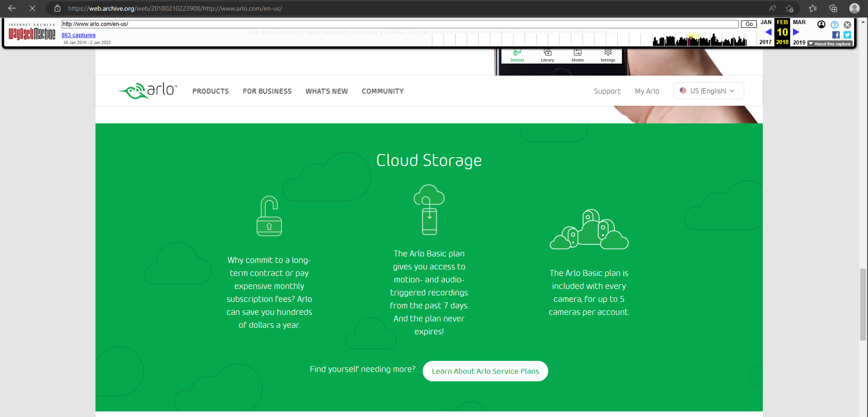Image resolution: width=868 pixels, height=417 pixels.
Task: Expand the About this capture panel
Action: coord(830,44)
